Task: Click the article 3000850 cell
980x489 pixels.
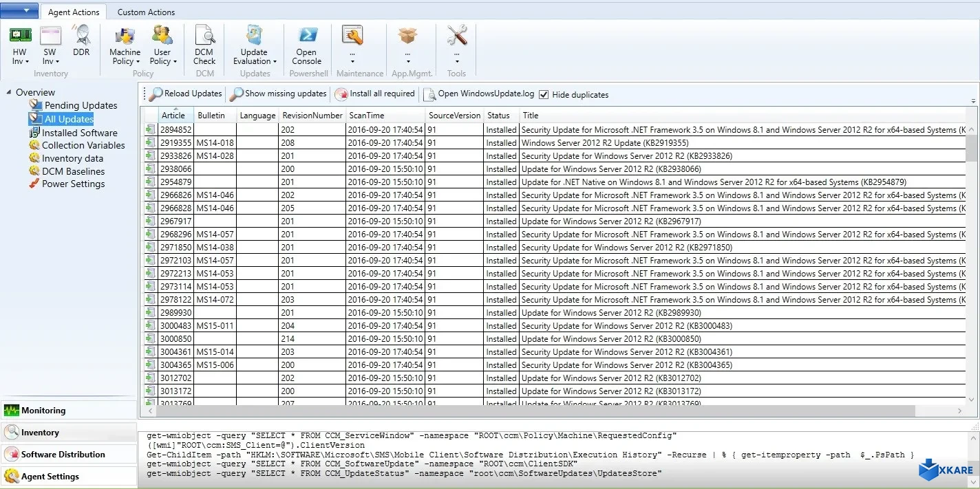Action: click(175, 339)
